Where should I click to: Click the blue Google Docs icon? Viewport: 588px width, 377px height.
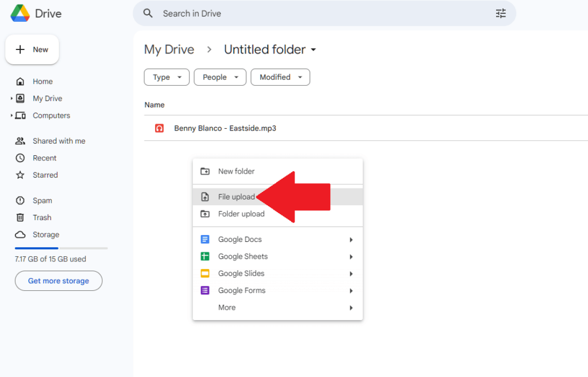[x=205, y=239]
